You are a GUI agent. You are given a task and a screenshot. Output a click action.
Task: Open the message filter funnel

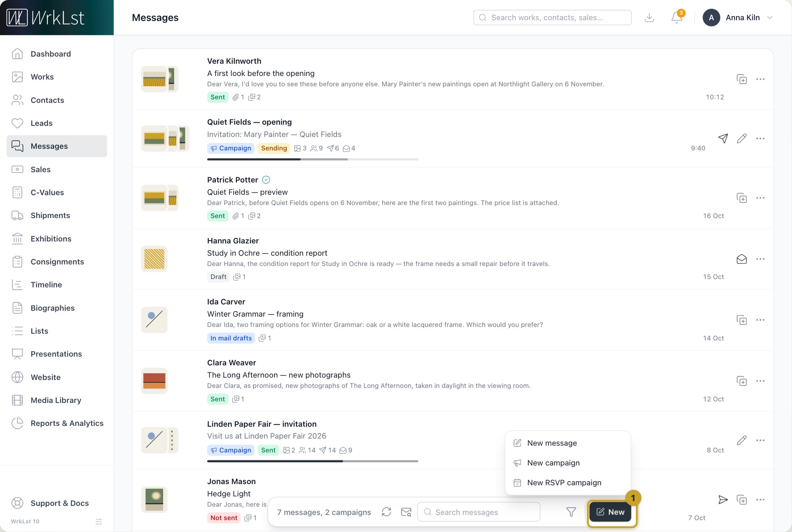point(571,512)
